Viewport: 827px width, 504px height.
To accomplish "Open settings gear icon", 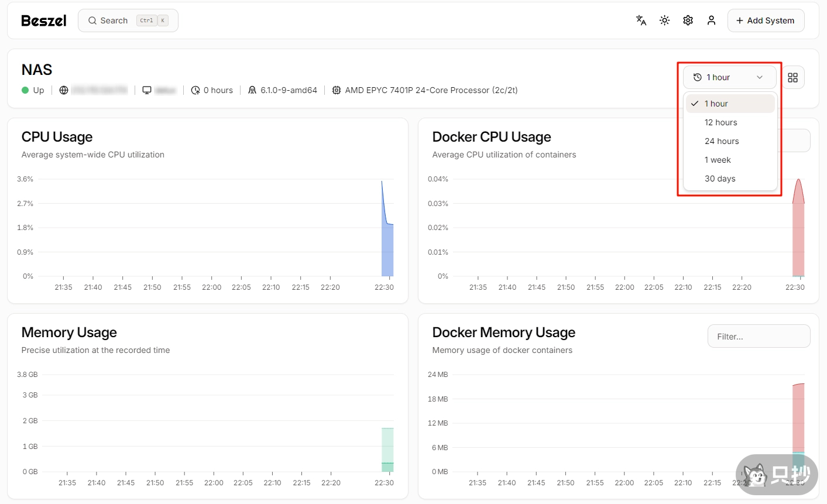I will tap(688, 20).
